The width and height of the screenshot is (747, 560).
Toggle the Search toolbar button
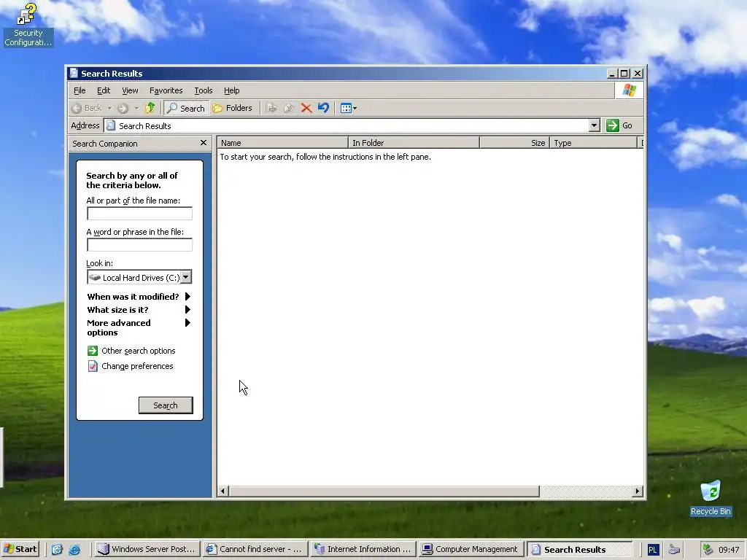point(186,108)
